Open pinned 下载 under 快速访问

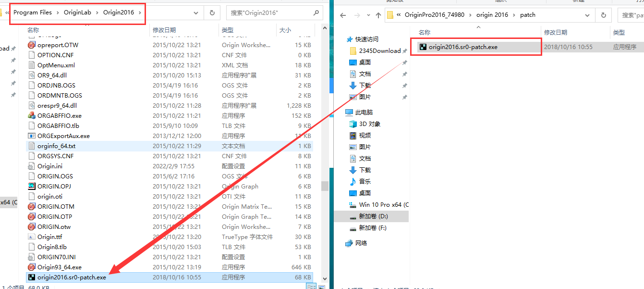(365, 85)
